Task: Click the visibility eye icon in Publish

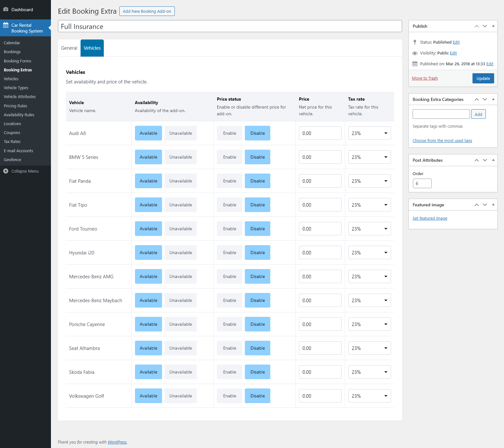Action: coord(415,53)
